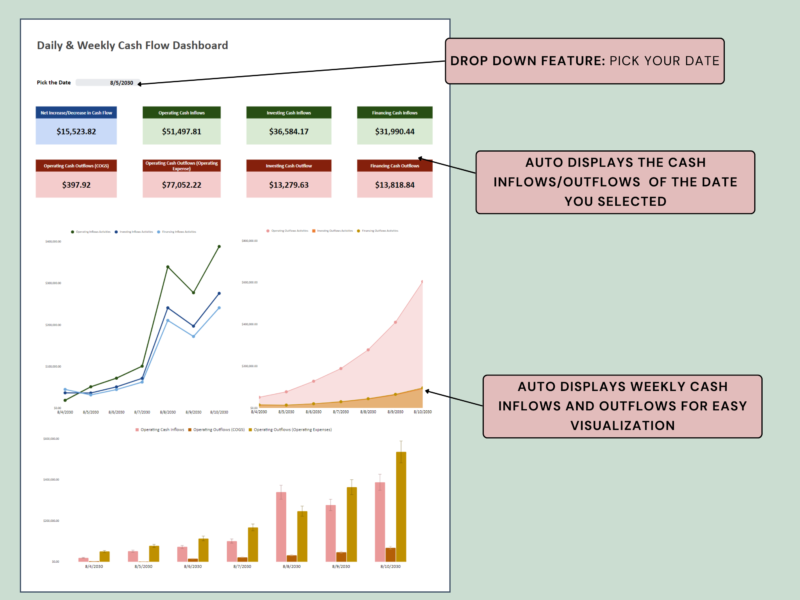Click the Operating Outflows Activities legend entry

[x=287, y=231]
